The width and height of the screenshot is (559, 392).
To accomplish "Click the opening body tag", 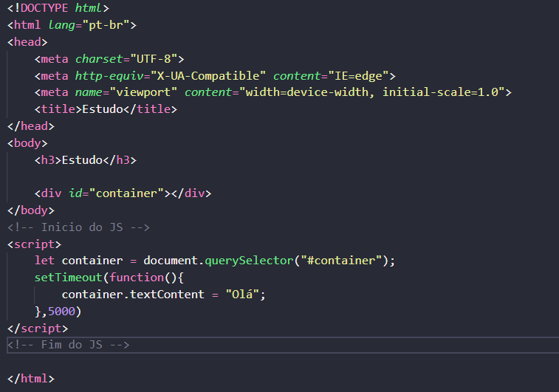I will (27, 143).
